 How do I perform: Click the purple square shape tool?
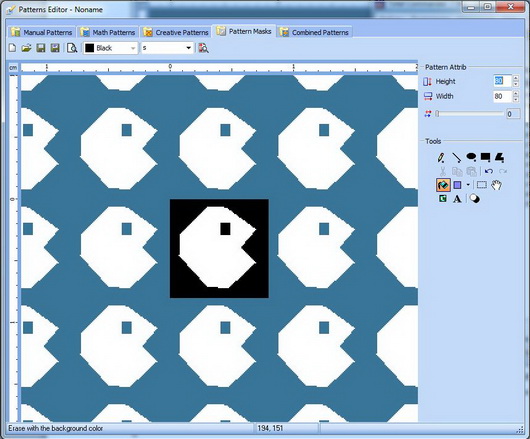tap(457, 185)
